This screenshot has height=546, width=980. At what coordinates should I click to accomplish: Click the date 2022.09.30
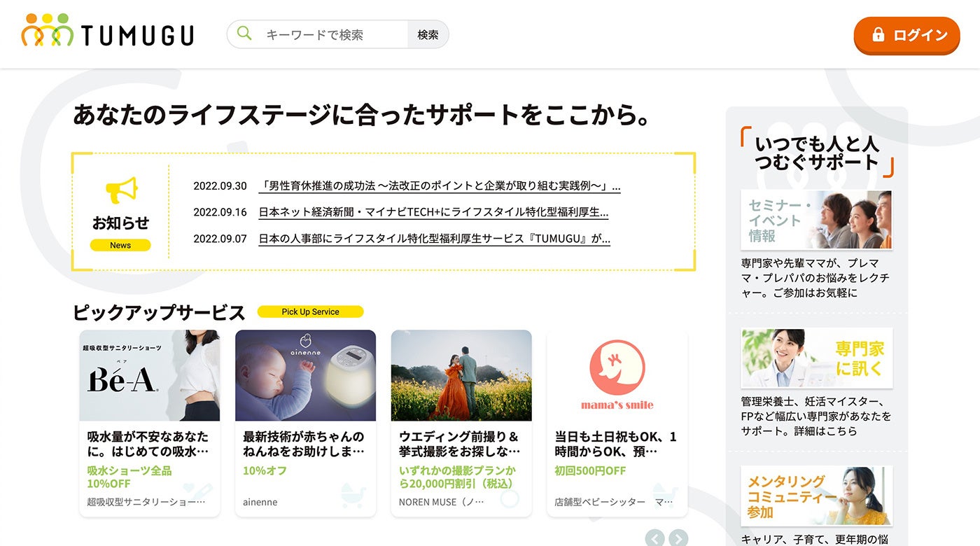coord(220,186)
